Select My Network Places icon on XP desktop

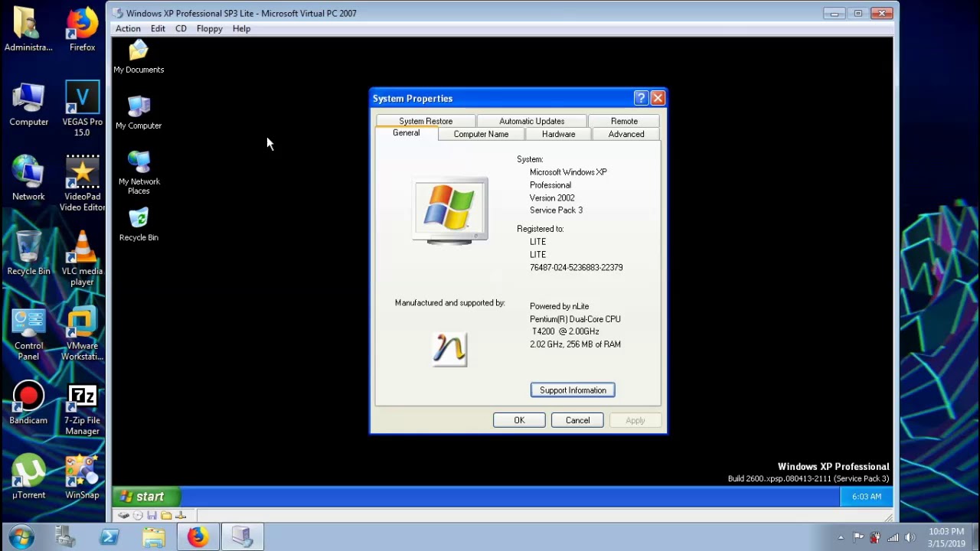tap(139, 172)
